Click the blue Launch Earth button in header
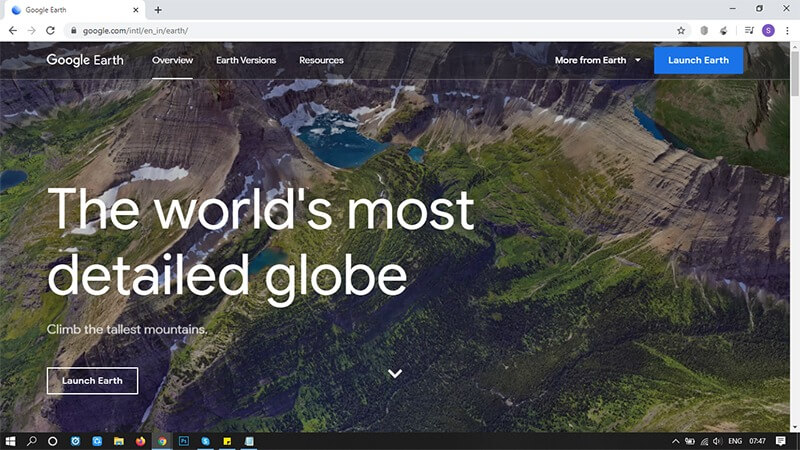This screenshot has width=800, height=450. point(698,60)
